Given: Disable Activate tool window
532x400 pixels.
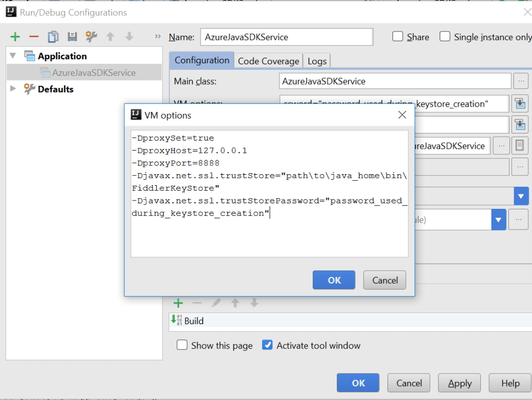Looking at the screenshot, I should [x=267, y=345].
